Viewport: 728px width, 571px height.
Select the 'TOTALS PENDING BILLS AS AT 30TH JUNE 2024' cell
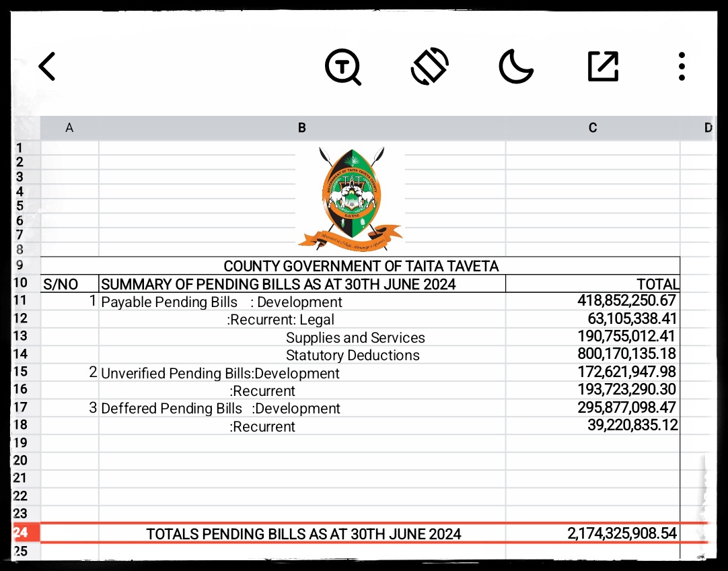point(302,534)
